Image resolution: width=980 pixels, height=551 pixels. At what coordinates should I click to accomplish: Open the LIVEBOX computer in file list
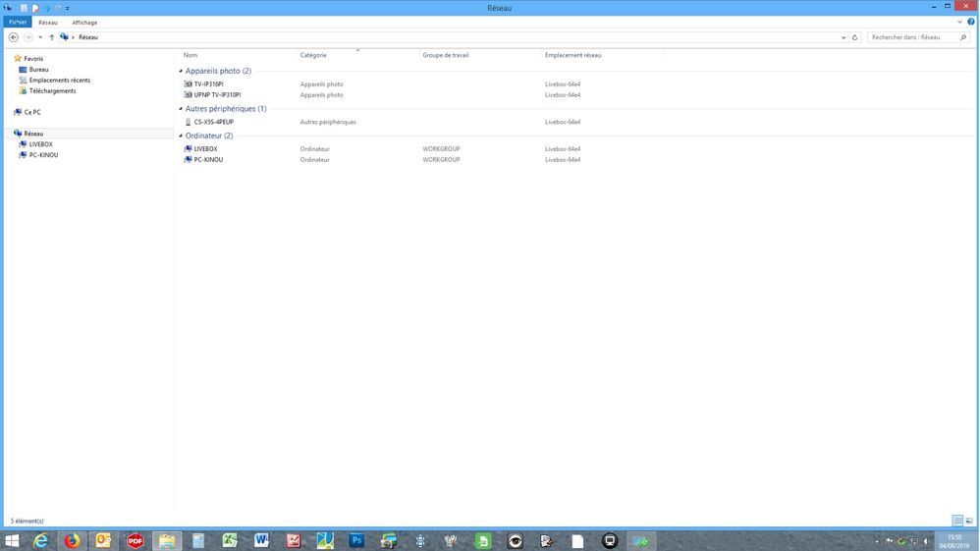205,149
